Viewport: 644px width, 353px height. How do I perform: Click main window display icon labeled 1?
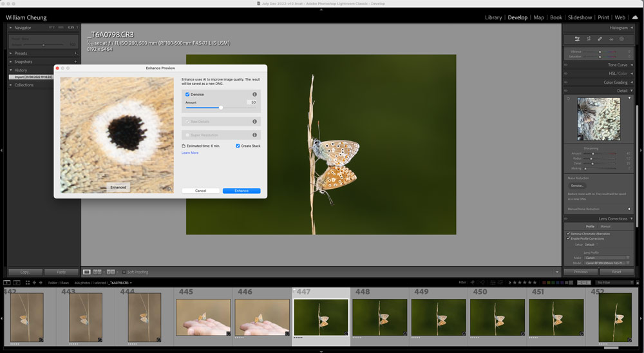[7, 283]
